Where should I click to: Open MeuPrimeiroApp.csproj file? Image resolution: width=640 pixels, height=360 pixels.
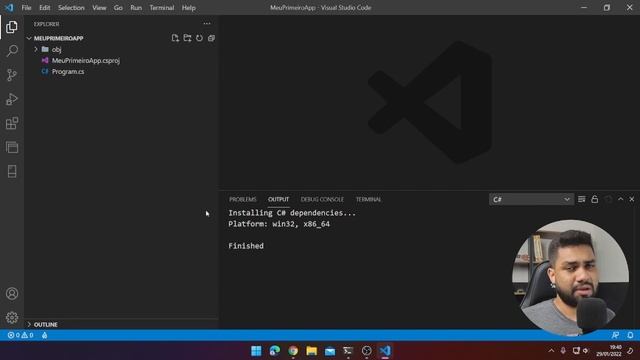click(x=86, y=60)
